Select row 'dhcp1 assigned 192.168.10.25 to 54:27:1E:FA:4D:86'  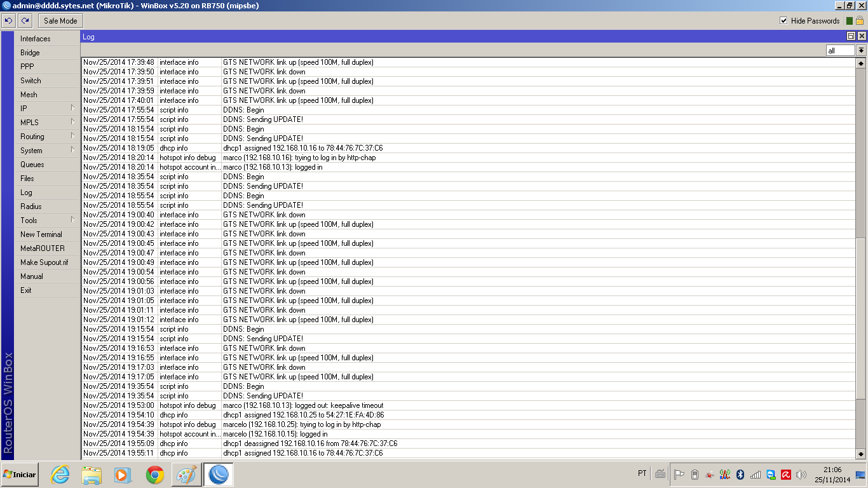(469, 415)
